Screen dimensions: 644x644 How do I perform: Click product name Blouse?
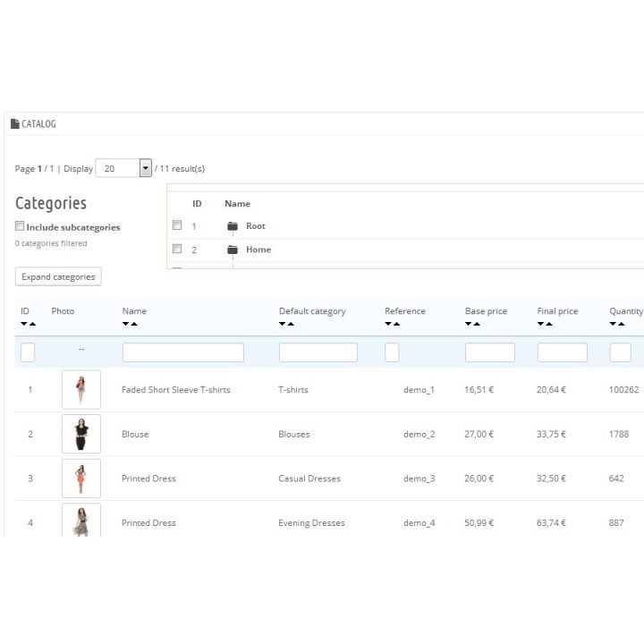(135, 434)
